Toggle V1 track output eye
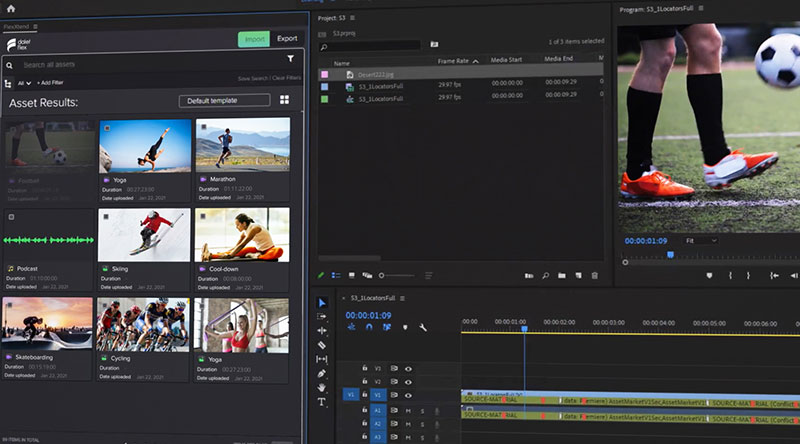The height and width of the screenshot is (444, 800). [x=408, y=395]
